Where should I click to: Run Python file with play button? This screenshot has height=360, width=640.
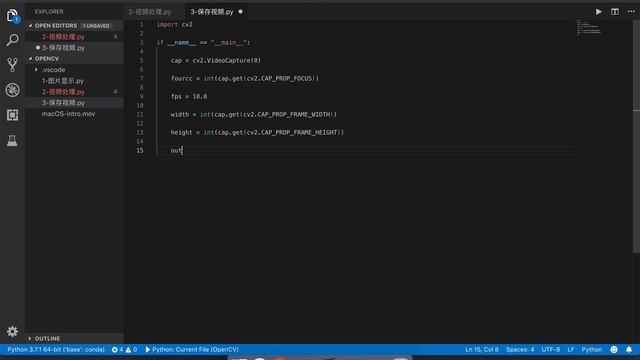[x=598, y=11]
